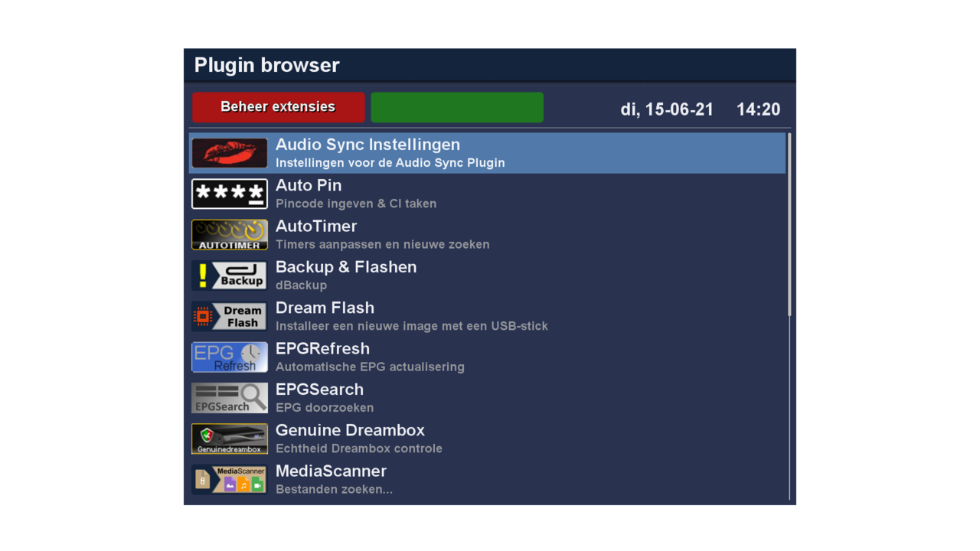This screenshot has height=551, width=980.
Task: Click 'EPG doorzoeken' description text
Action: (325, 408)
